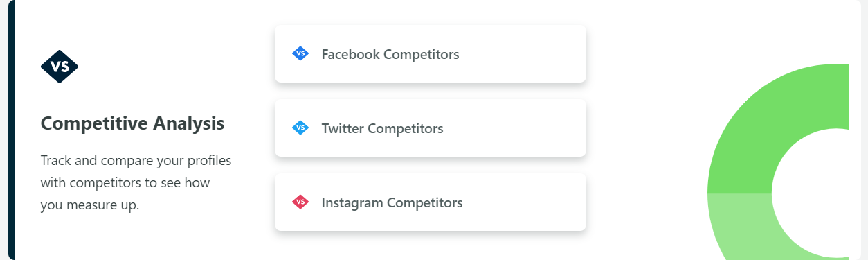The width and height of the screenshot is (868, 260).
Task: Open the Facebook Competitors report card
Action: pyautogui.click(x=431, y=53)
